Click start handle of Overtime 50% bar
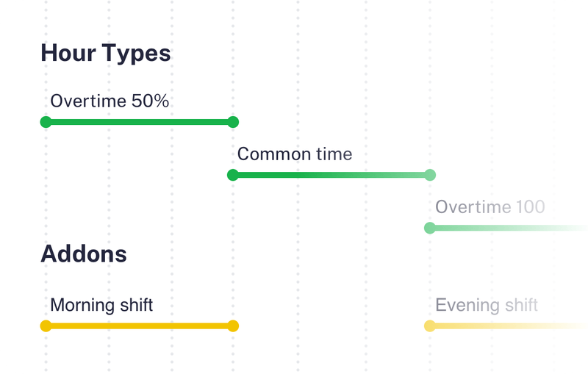This screenshot has width=588, height=374. click(x=46, y=122)
